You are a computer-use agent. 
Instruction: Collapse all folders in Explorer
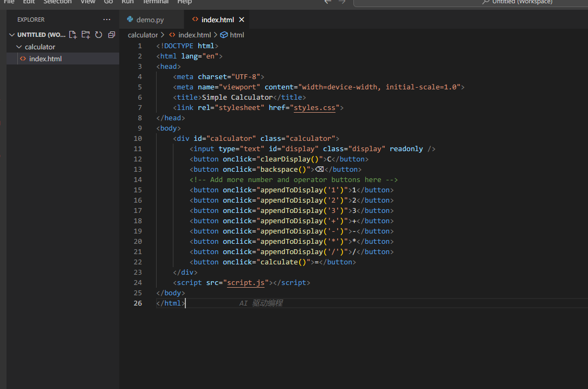tap(112, 35)
